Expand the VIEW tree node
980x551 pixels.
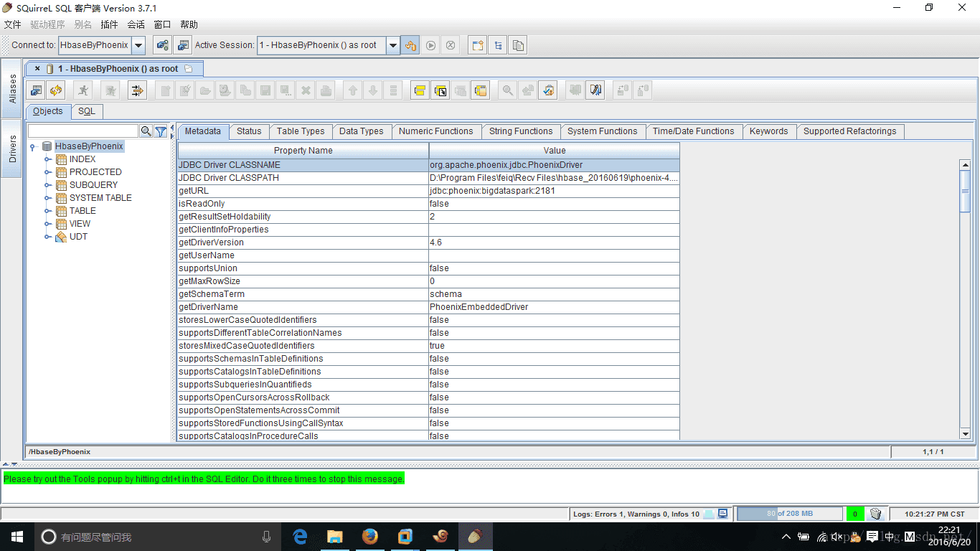click(48, 224)
